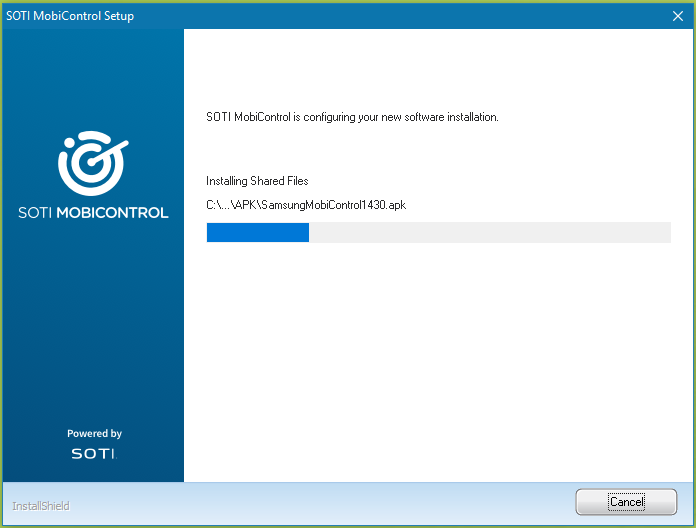The height and width of the screenshot is (528, 696).
Task: Click the C:\... prefix of the file path
Action: (x=218, y=205)
